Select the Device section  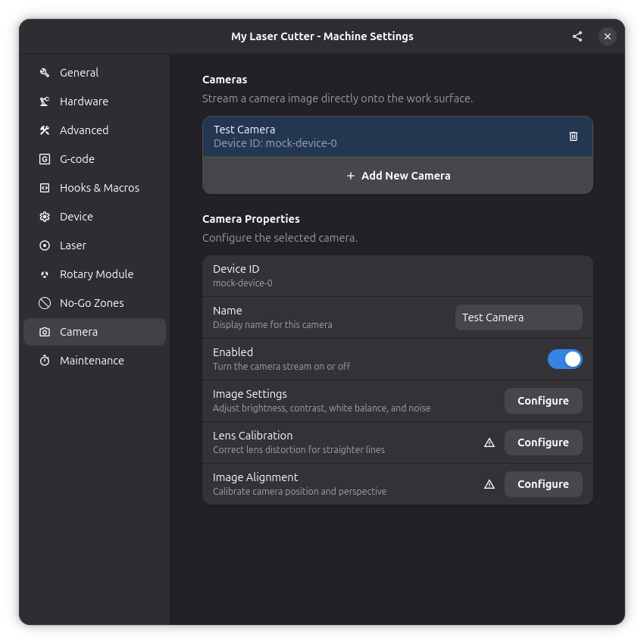point(95,217)
